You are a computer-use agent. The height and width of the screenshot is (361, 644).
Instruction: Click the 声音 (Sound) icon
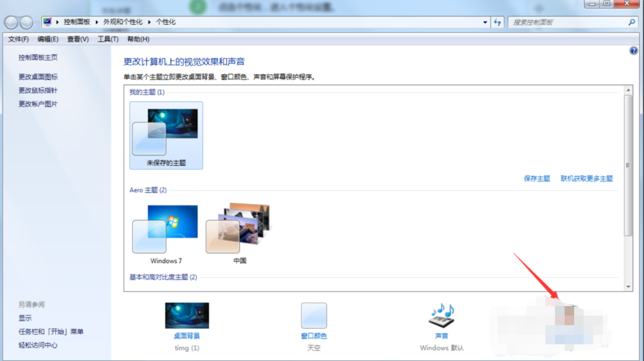(x=441, y=315)
